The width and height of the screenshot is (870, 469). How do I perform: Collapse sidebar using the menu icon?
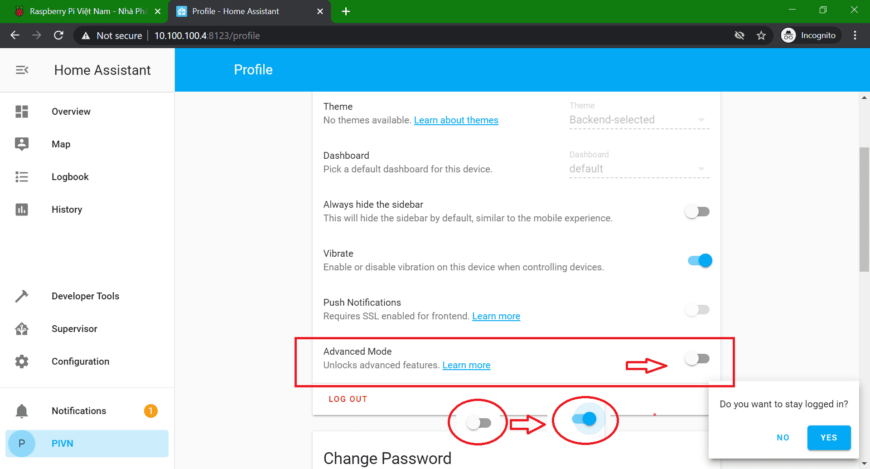[x=22, y=70]
